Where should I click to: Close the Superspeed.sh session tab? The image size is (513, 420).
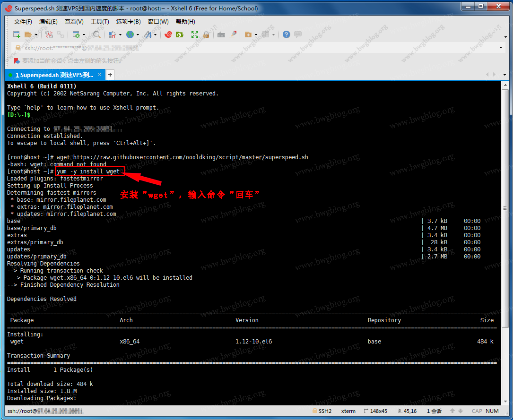click(99, 75)
